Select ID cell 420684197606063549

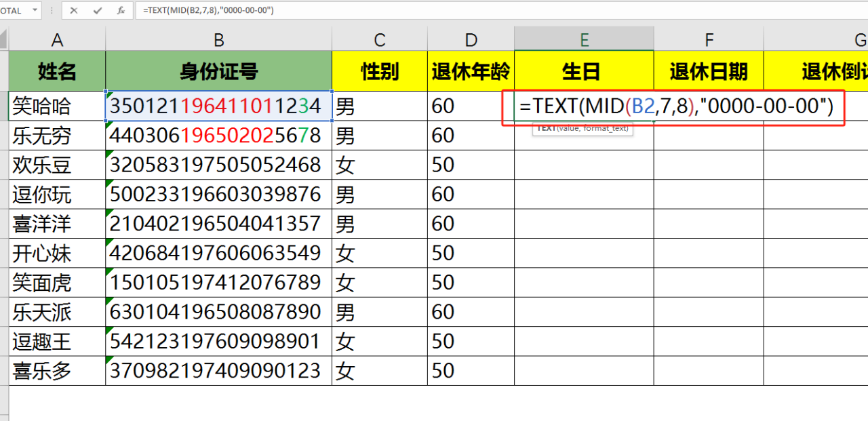click(218, 253)
